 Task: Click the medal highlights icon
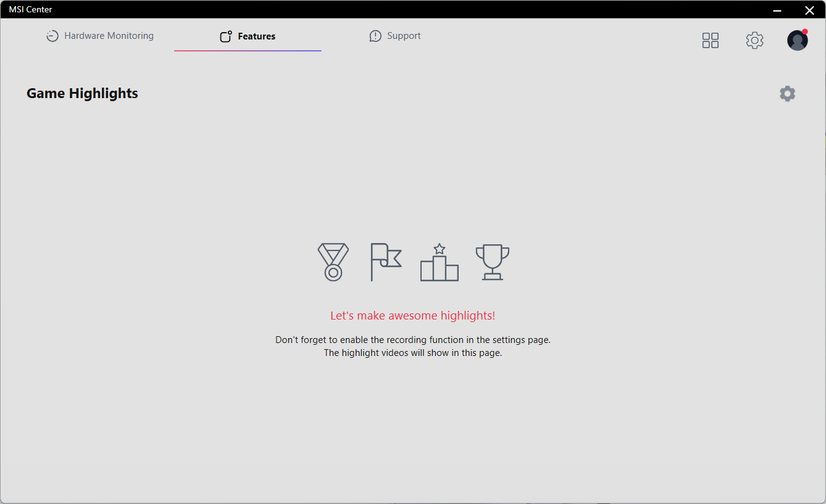click(333, 262)
